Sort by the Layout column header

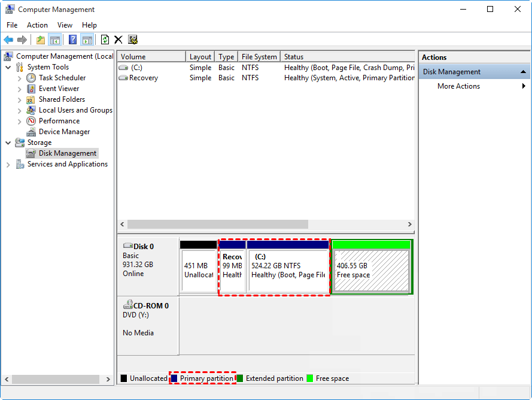(200, 57)
